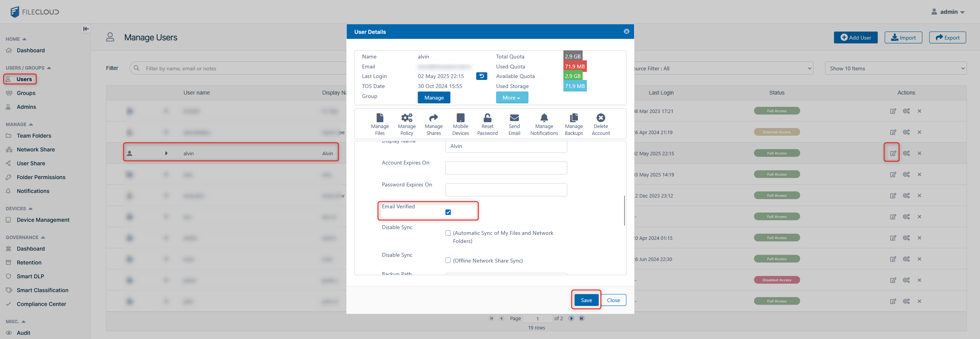Click page number field
Viewport: 980px width, 339px height.
click(x=537, y=319)
